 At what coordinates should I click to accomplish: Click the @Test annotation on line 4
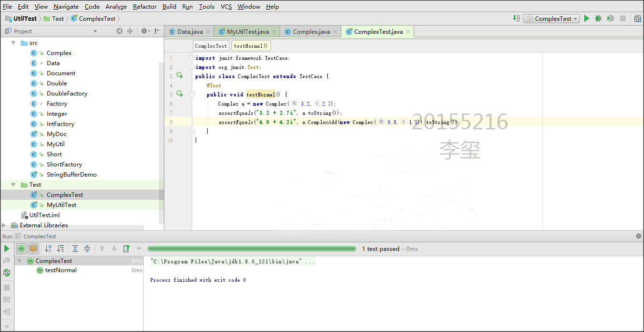(x=214, y=85)
